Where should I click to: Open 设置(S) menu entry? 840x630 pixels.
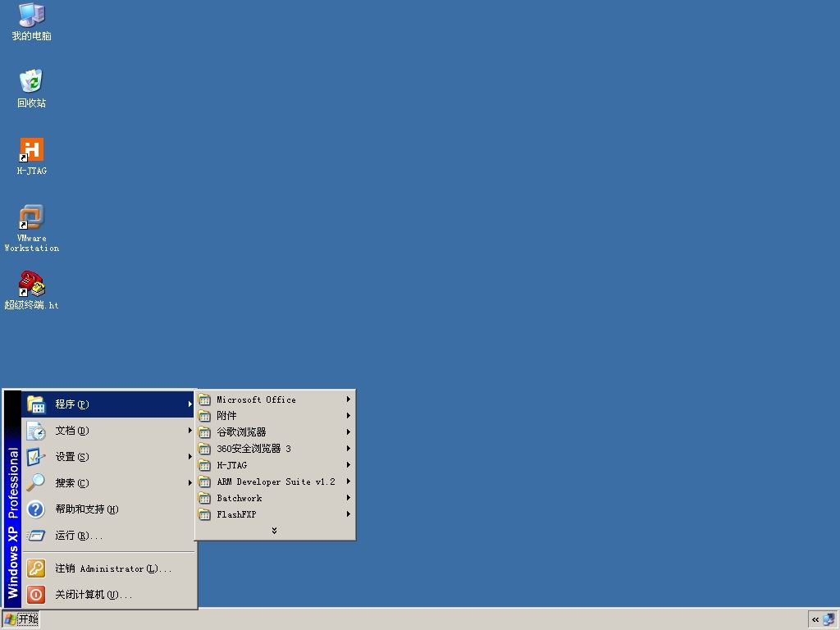point(108,457)
